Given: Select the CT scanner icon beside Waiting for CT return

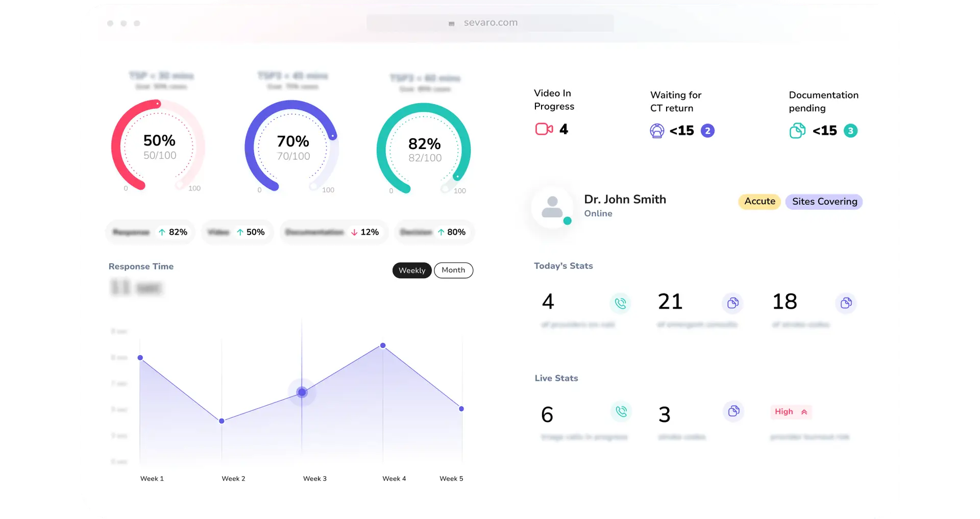Looking at the screenshot, I should pos(657,131).
